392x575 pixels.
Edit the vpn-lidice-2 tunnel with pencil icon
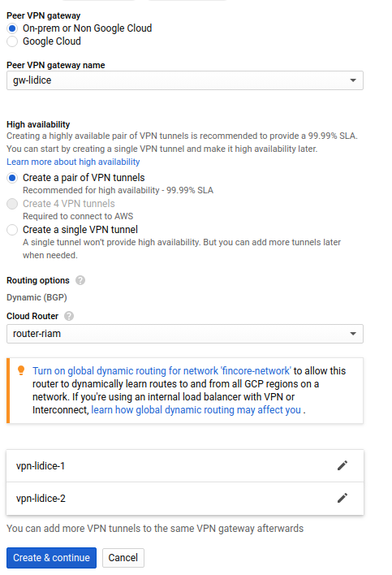pos(342,498)
